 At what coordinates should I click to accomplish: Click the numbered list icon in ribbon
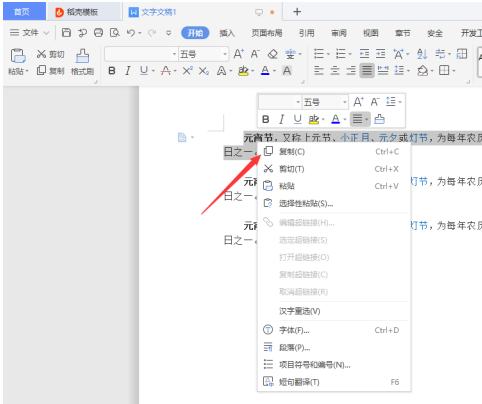(341, 54)
